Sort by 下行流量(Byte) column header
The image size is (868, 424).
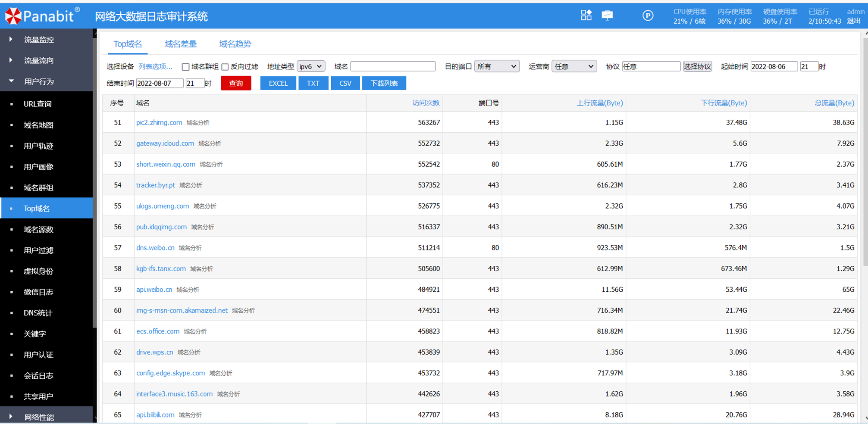724,103
